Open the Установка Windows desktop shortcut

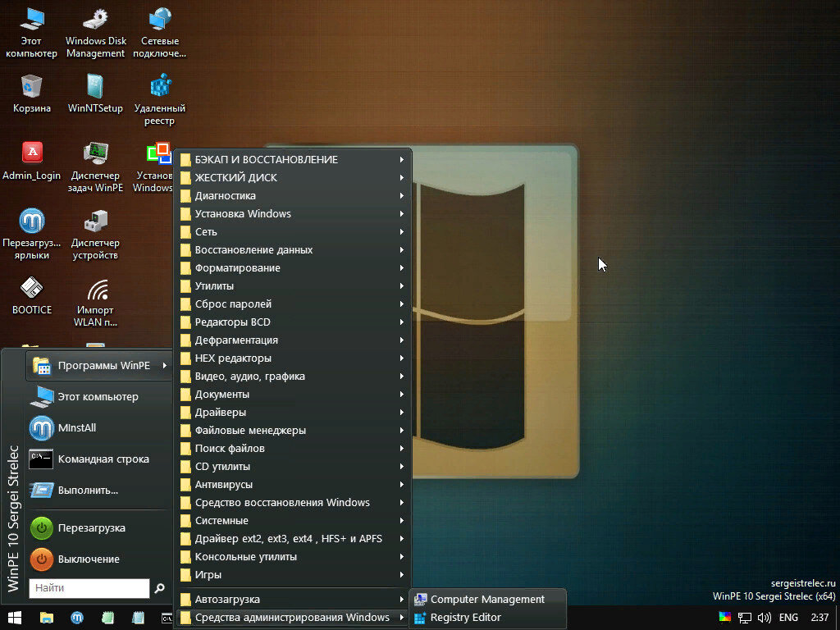point(153,167)
